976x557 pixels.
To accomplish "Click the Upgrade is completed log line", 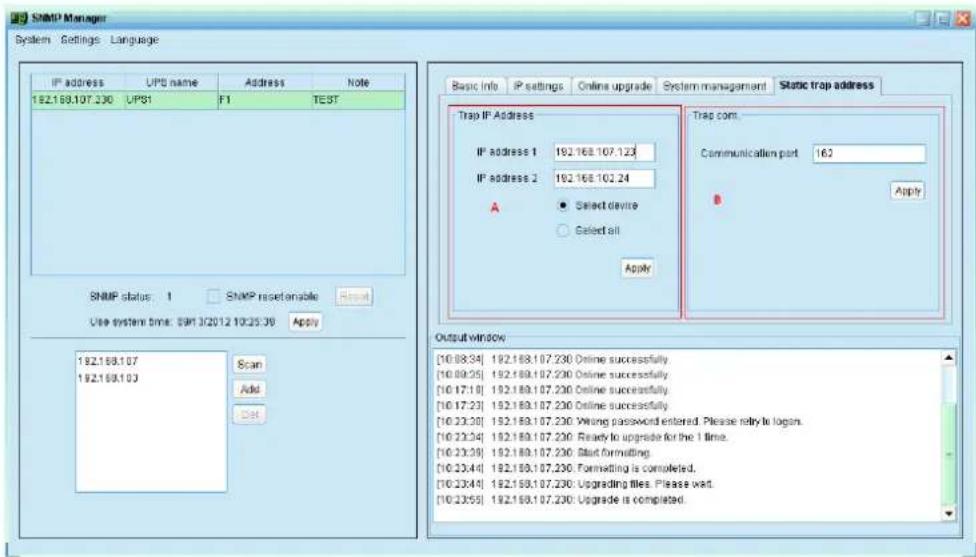I will [561, 500].
